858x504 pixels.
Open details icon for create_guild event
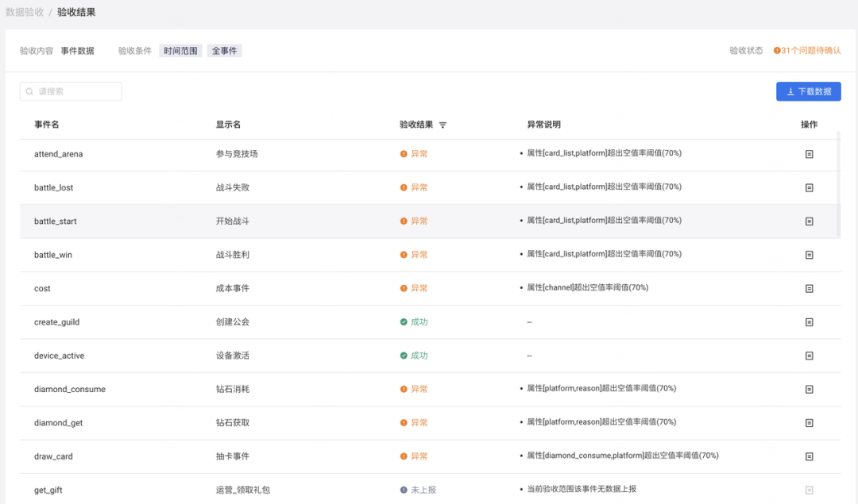[809, 322]
